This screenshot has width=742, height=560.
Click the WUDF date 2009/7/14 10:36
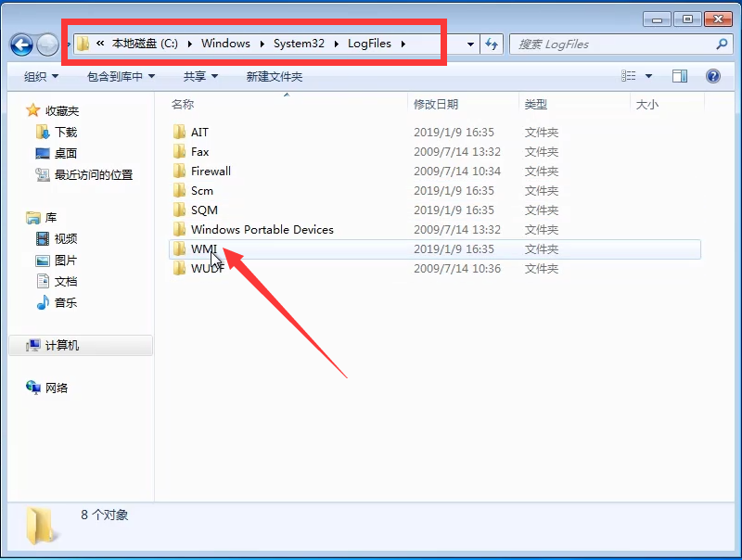(457, 268)
